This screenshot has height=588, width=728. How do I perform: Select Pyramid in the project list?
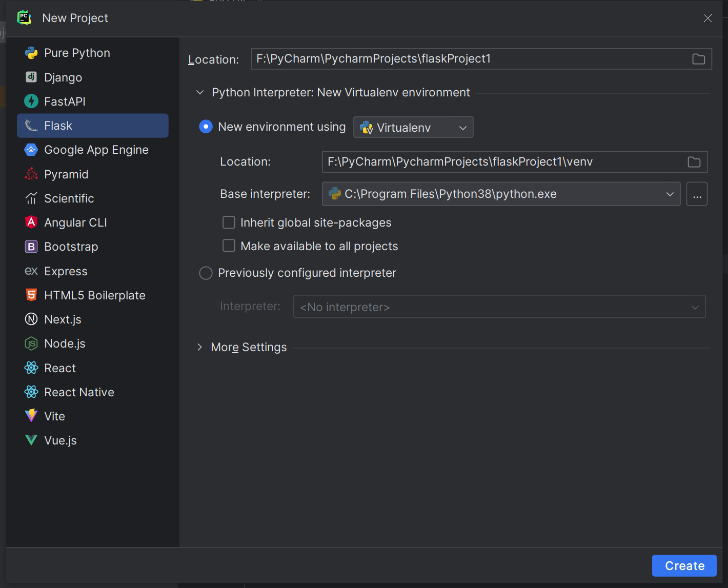pos(93,174)
